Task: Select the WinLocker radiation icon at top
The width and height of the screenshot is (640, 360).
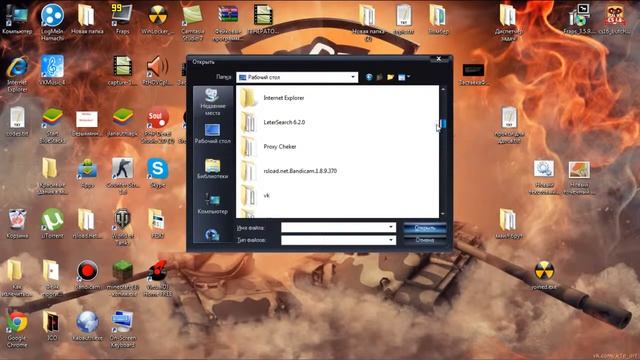Action: [158, 18]
